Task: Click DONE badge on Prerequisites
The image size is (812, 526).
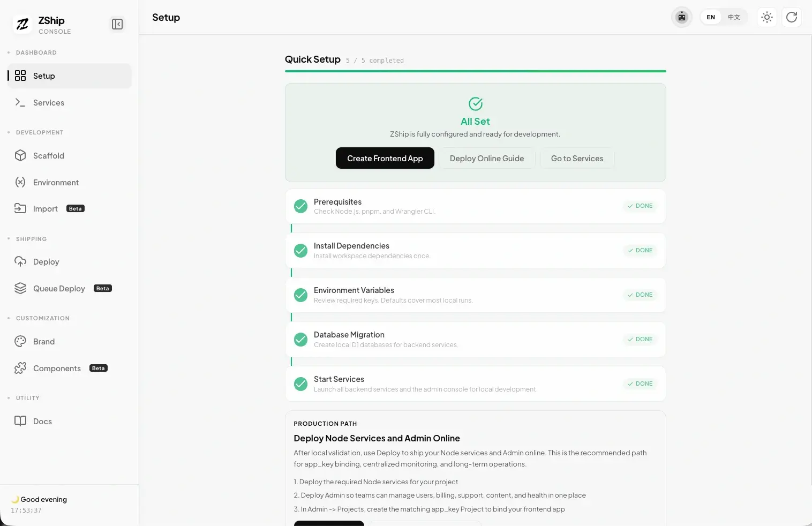Action: 640,206
